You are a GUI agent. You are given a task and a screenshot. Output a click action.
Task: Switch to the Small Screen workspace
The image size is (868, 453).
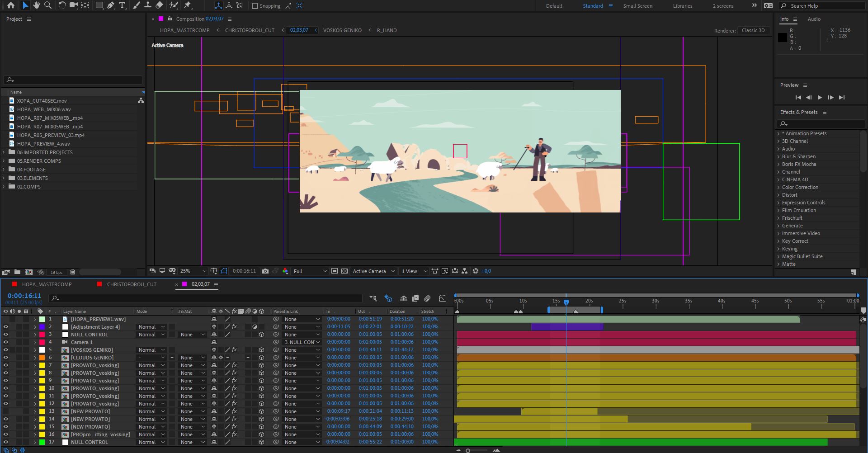[x=637, y=6]
